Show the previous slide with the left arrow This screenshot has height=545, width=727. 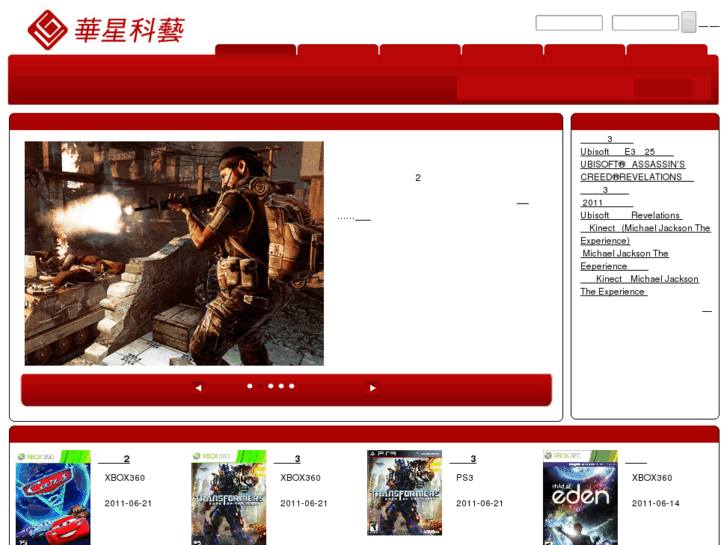(x=198, y=388)
